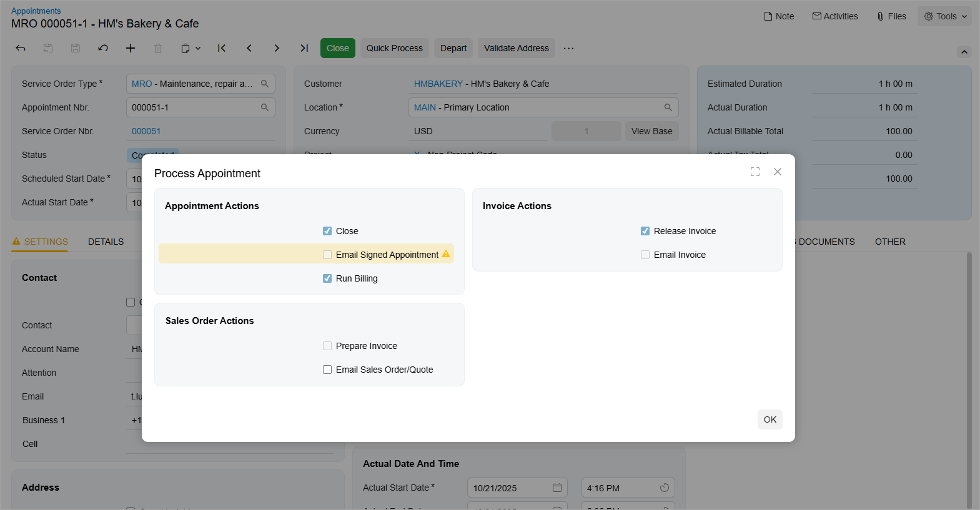The image size is (980, 510).
Task: Click the Validate Address button
Action: pos(517,48)
